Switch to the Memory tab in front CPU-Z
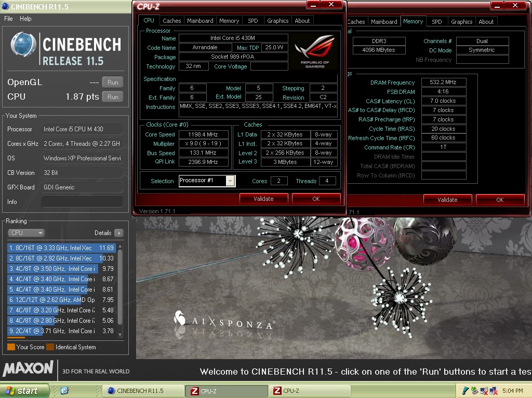 coord(229,21)
